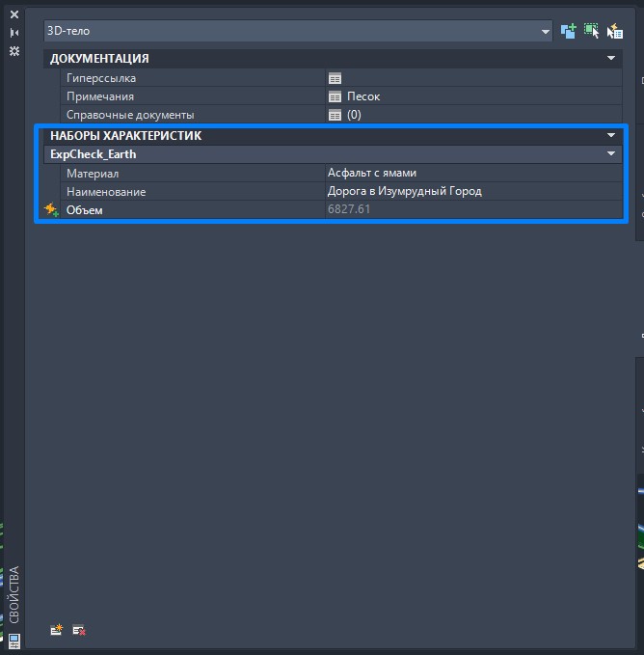Edit the Наименование value field
This screenshot has height=655, width=644.
(x=472, y=191)
